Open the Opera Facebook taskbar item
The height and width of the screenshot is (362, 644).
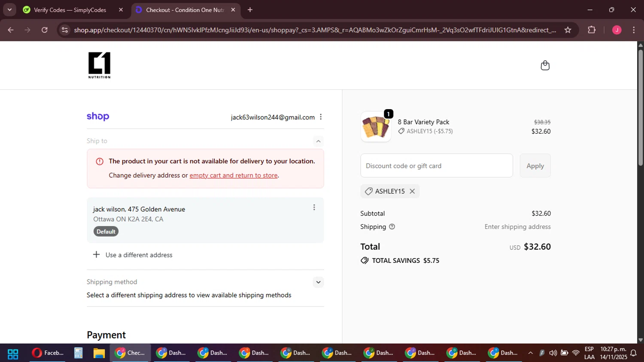tap(48, 353)
